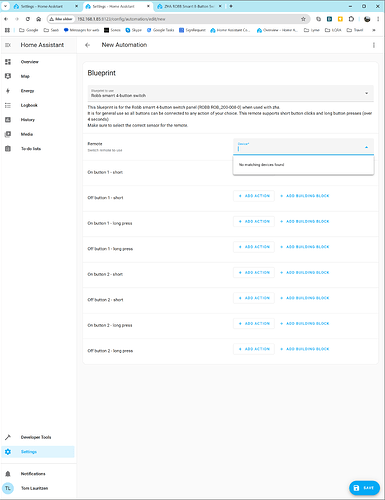The height and width of the screenshot is (500, 385).
Task: Add action for Off button 1 - short
Action: 254,196
